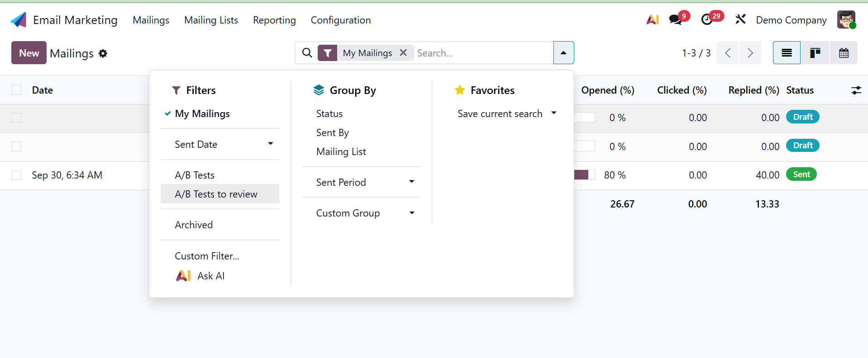Image resolution: width=868 pixels, height=358 pixels.
Task: Open the Mailing Lists menu
Action: pos(211,20)
